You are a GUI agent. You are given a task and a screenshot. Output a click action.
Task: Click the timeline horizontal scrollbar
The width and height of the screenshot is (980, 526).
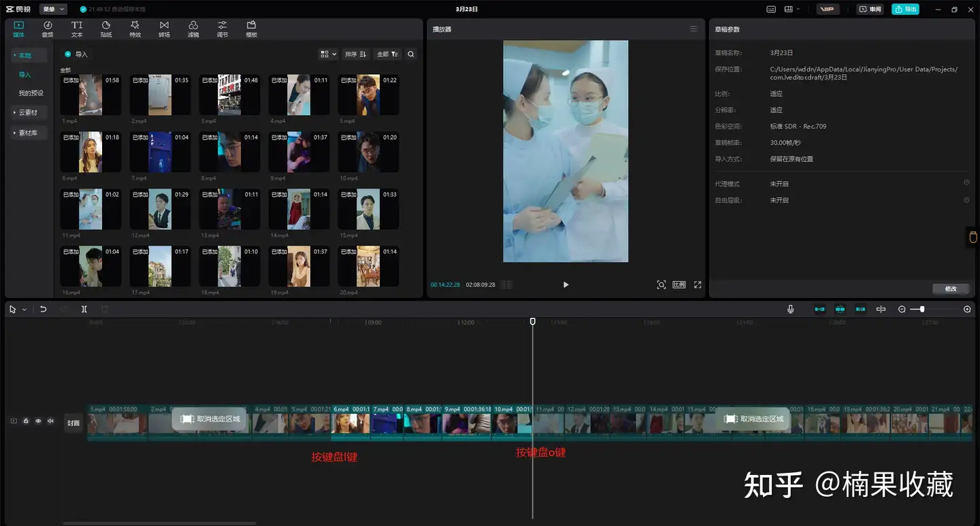159,523
